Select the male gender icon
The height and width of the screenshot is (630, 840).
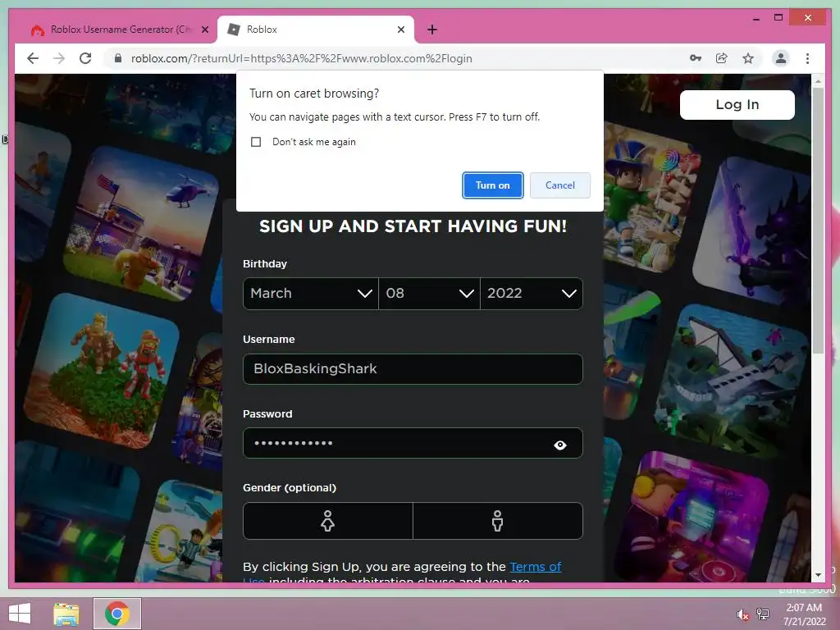[498, 521]
